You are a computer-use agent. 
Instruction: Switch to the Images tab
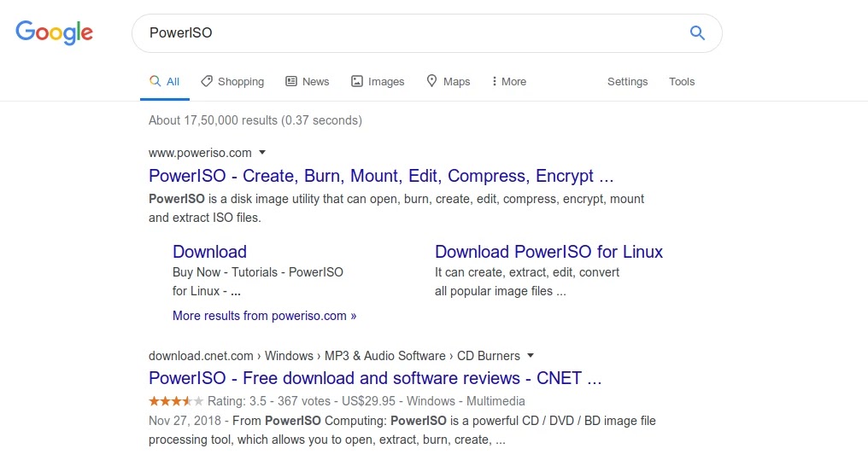(x=378, y=81)
